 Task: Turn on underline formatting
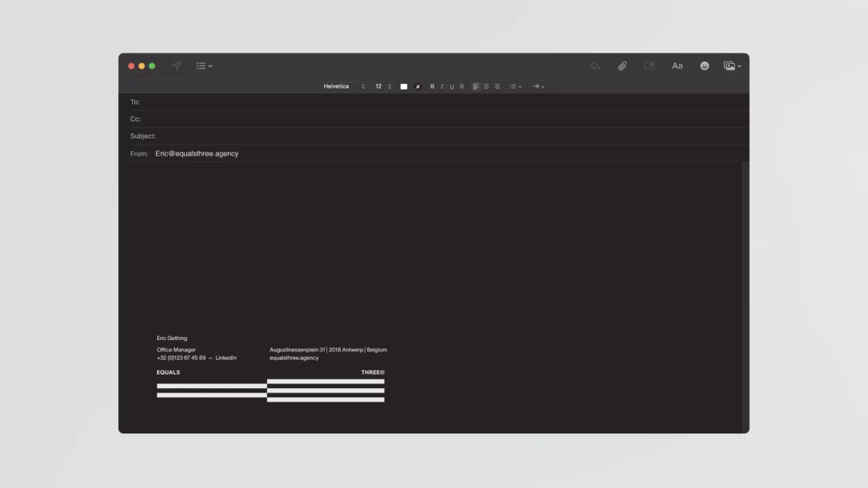click(452, 86)
